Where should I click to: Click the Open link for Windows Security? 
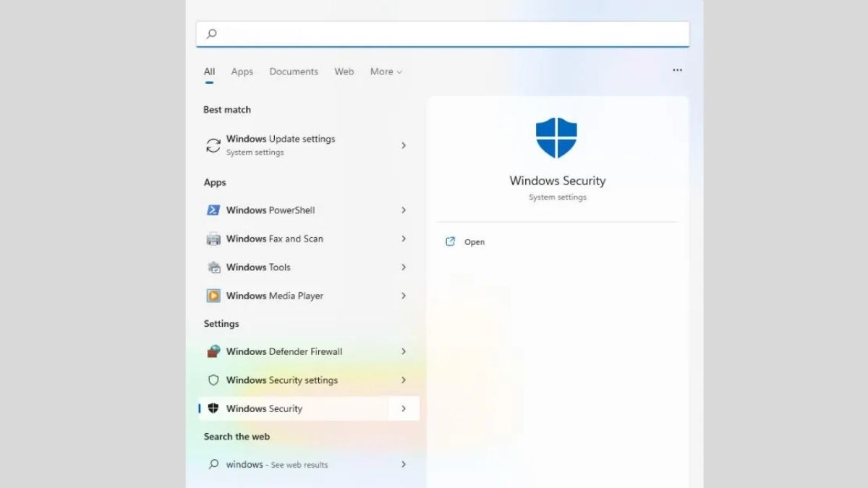click(465, 241)
